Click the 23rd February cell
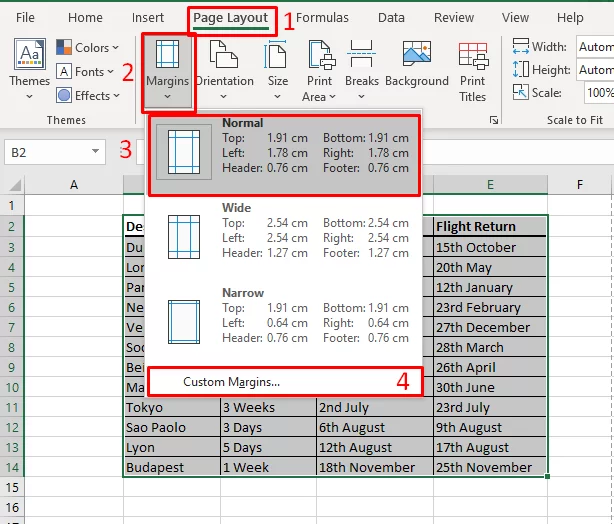 [x=490, y=307]
